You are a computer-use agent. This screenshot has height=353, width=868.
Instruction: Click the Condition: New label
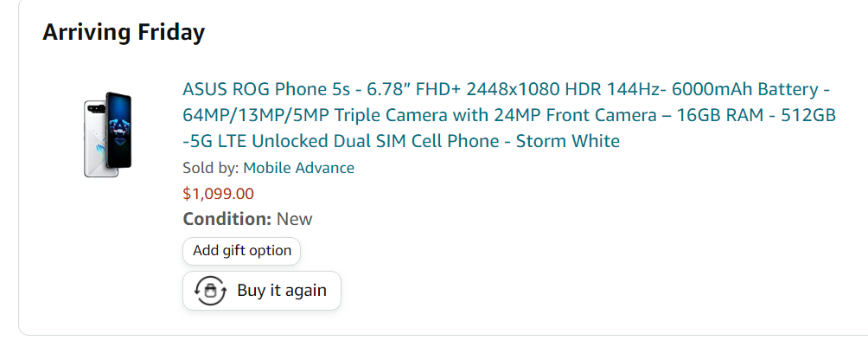coord(247,219)
